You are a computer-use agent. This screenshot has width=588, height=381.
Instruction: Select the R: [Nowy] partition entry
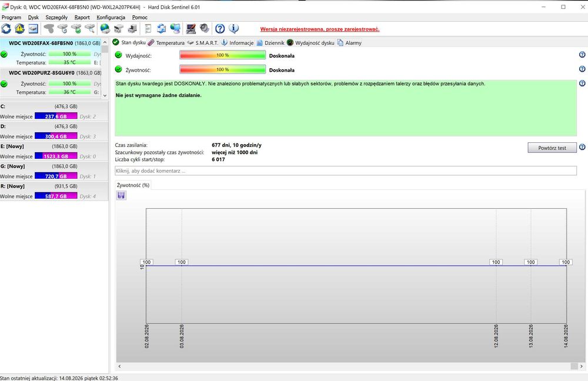click(54, 191)
